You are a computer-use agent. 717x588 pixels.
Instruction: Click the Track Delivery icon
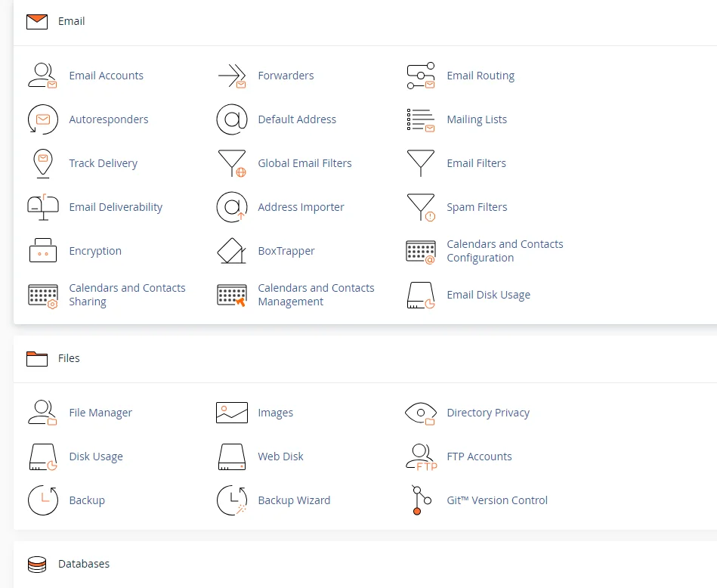[42, 162]
